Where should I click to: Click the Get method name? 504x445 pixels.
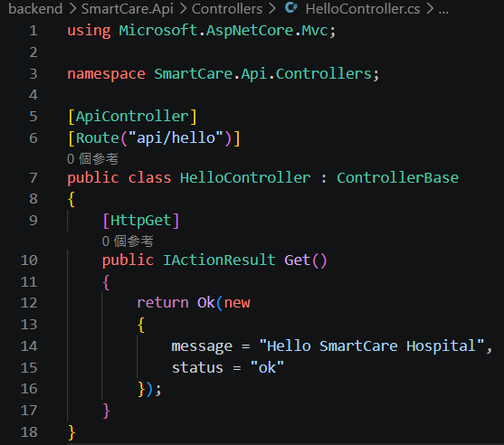pyautogui.click(x=298, y=260)
